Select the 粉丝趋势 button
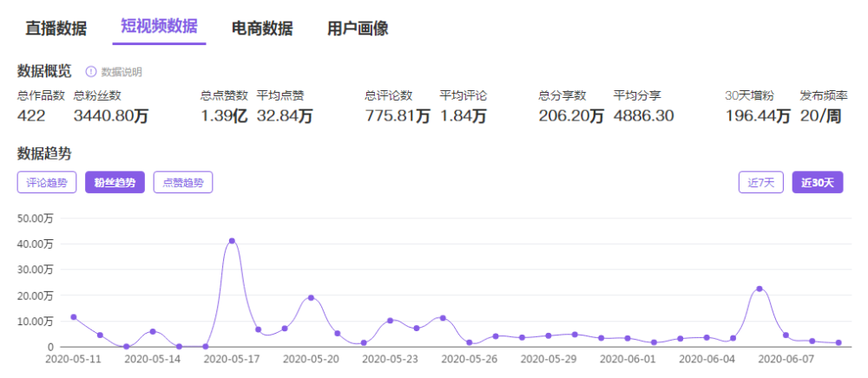The width and height of the screenshot is (868, 378). coord(115,182)
